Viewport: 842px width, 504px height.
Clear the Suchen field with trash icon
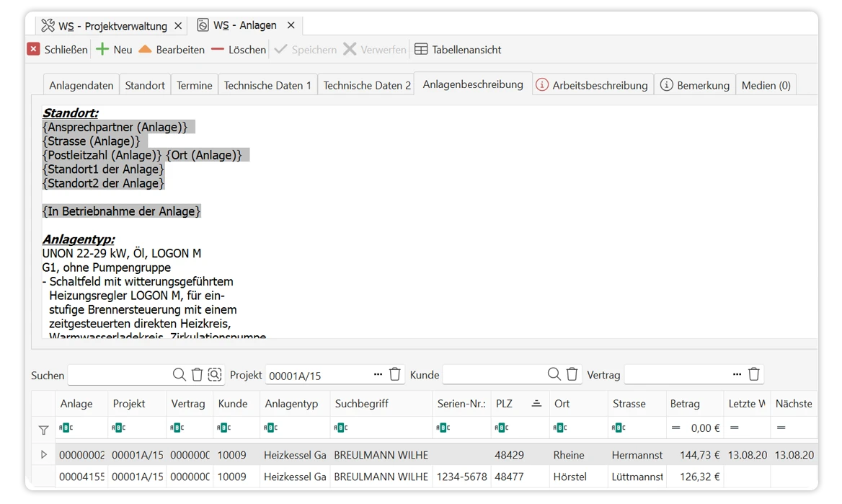pos(198,374)
